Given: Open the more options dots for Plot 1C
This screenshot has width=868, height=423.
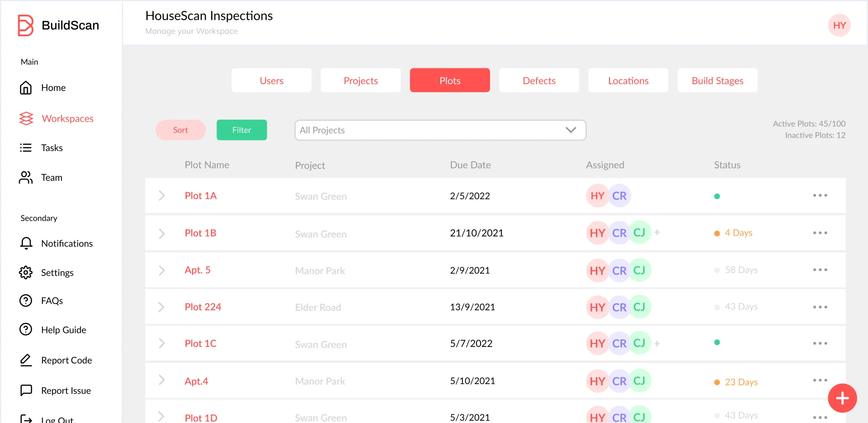Looking at the screenshot, I should tap(820, 343).
